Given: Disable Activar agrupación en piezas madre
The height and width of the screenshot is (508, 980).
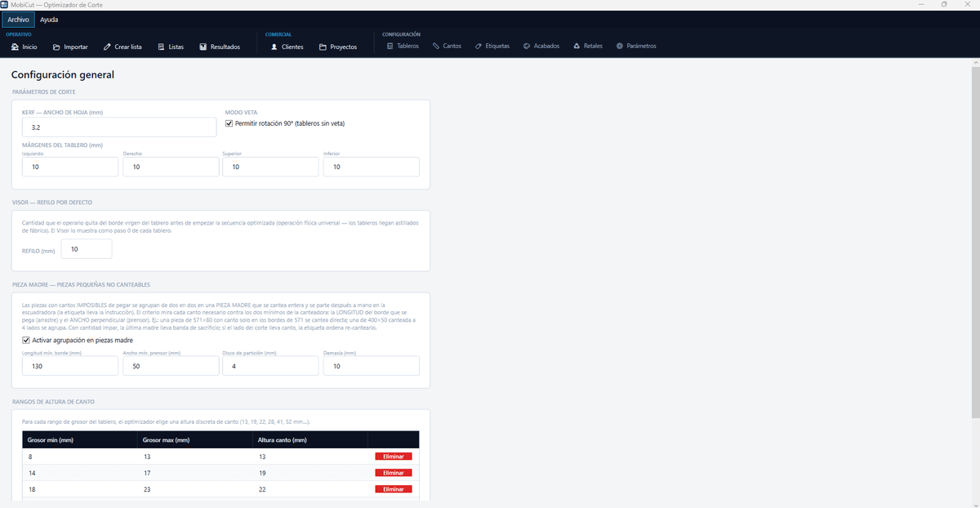Looking at the screenshot, I should (x=26, y=340).
